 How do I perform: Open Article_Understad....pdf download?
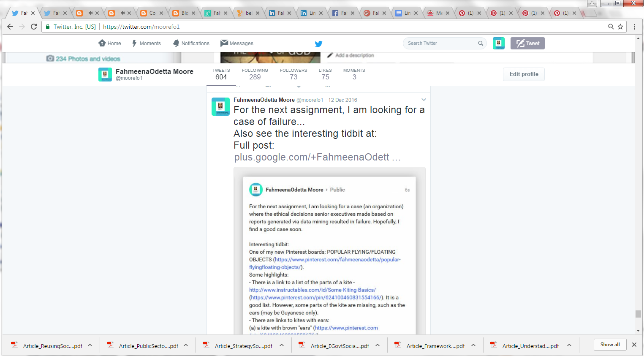(530, 346)
